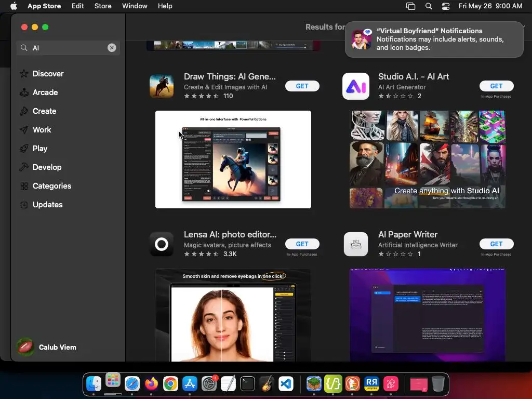Get the Draw Things app
This screenshot has width=532, height=399.
pyautogui.click(x=302, y=86)
